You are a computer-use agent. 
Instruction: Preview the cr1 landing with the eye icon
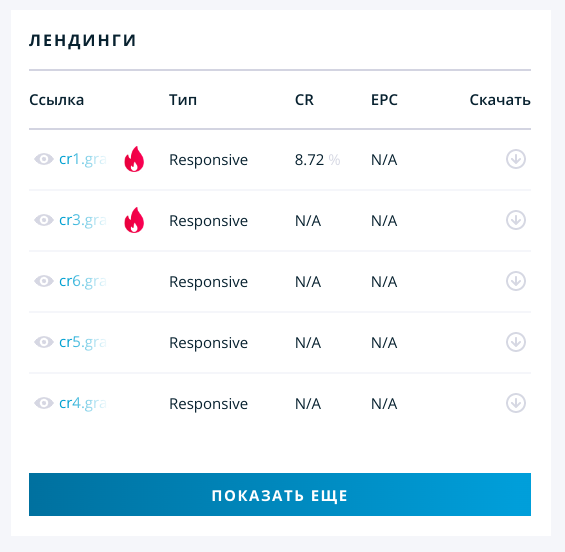click(x=44, y=159)
